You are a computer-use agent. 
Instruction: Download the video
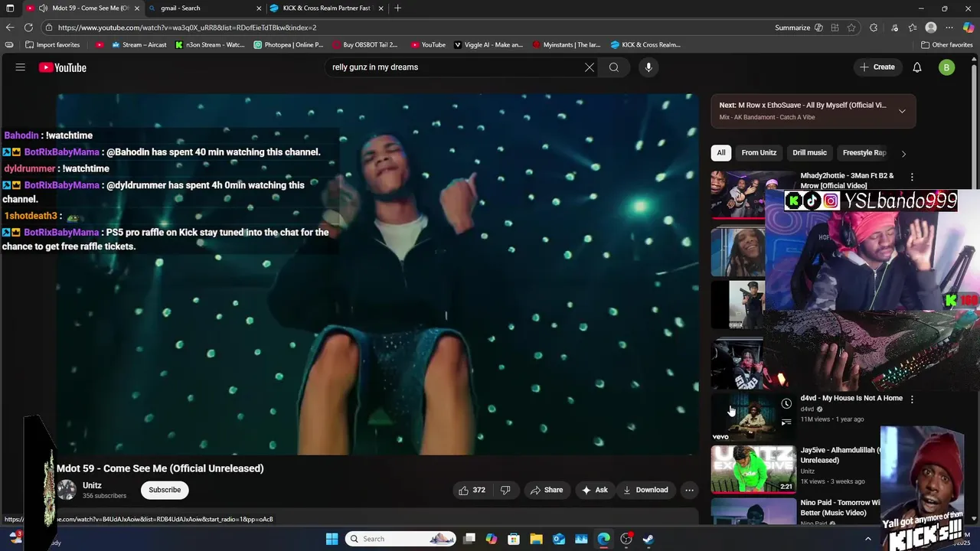point(645,490)
